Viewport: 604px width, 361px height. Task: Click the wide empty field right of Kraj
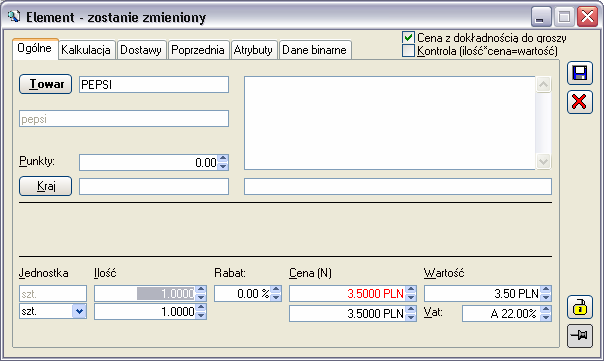[398, 186]
